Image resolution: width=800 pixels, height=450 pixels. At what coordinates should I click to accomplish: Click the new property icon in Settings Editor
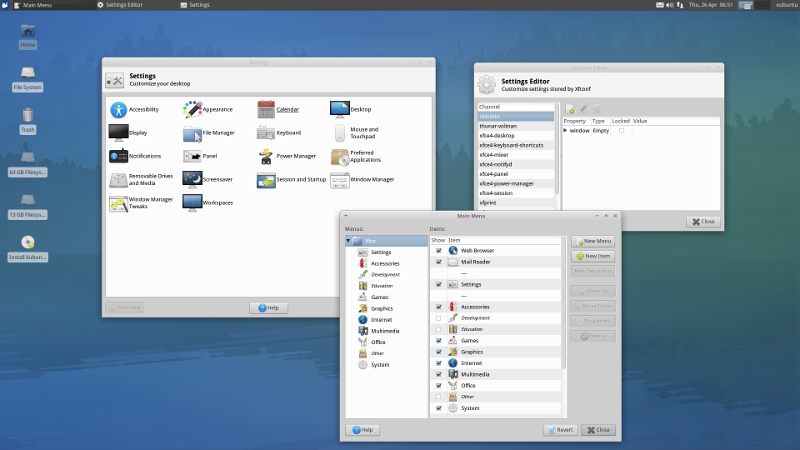click(569, 109)
